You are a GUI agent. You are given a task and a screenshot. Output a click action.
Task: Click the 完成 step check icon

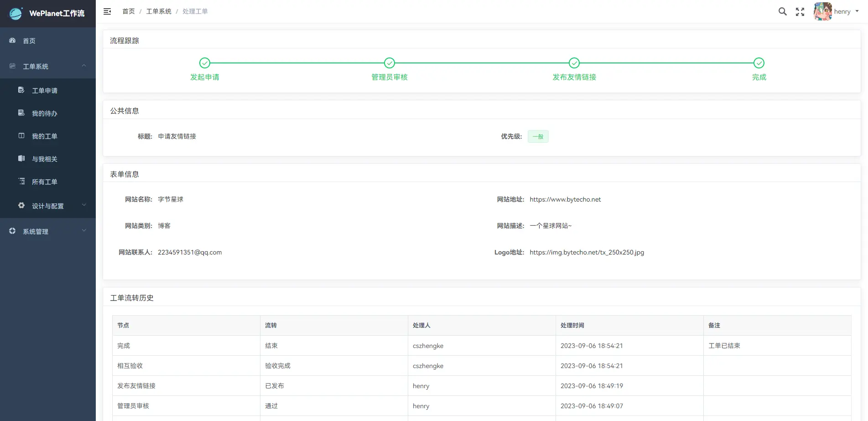tap(759, 63)
